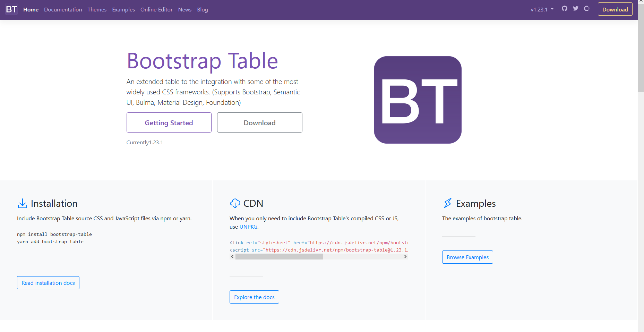
Task: Click the Examples lightning icon
Action: point(447,203)
